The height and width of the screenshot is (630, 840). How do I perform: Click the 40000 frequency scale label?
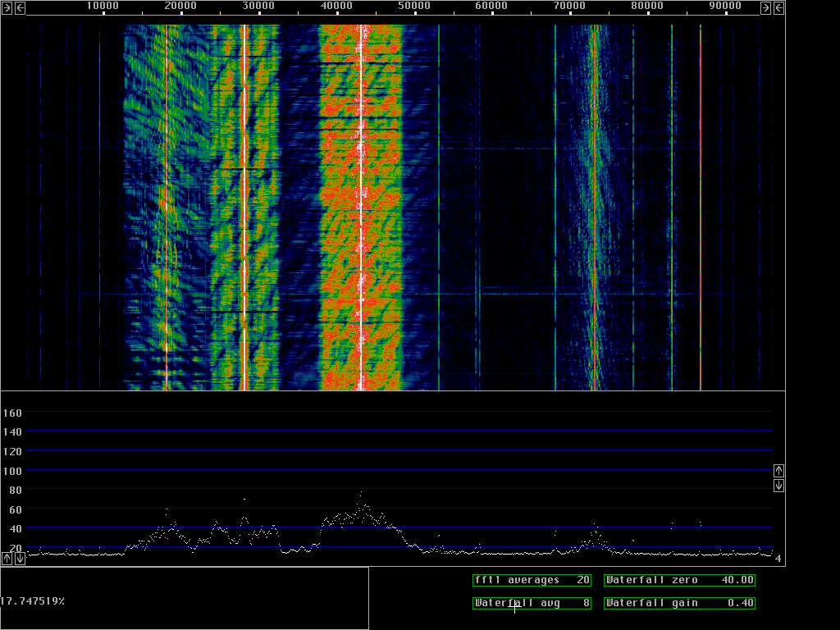coord(336,6)
